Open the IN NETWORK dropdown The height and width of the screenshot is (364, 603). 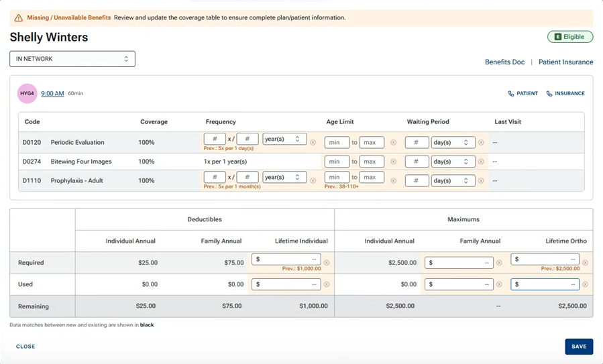[72, 59]
